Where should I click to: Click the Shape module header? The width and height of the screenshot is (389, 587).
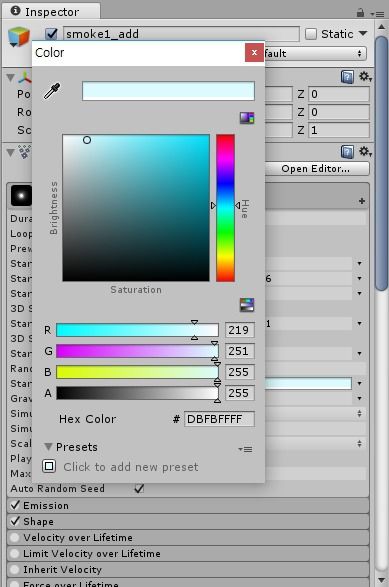pyautogui.click(x=188, y=521)
